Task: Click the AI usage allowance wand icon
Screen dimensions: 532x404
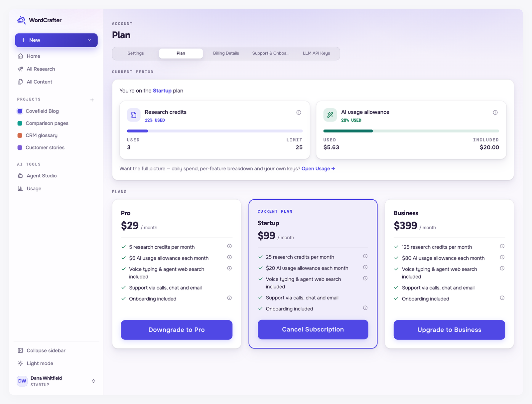Action: [330, 115]
